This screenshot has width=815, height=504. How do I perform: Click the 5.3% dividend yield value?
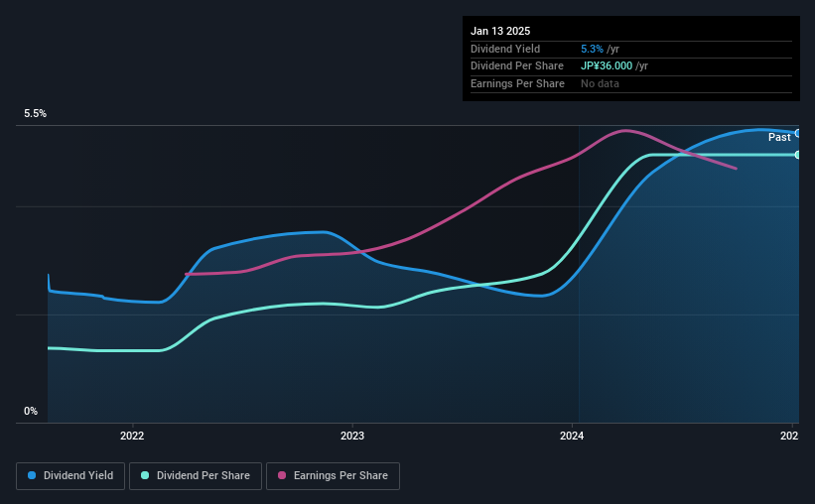592,49
